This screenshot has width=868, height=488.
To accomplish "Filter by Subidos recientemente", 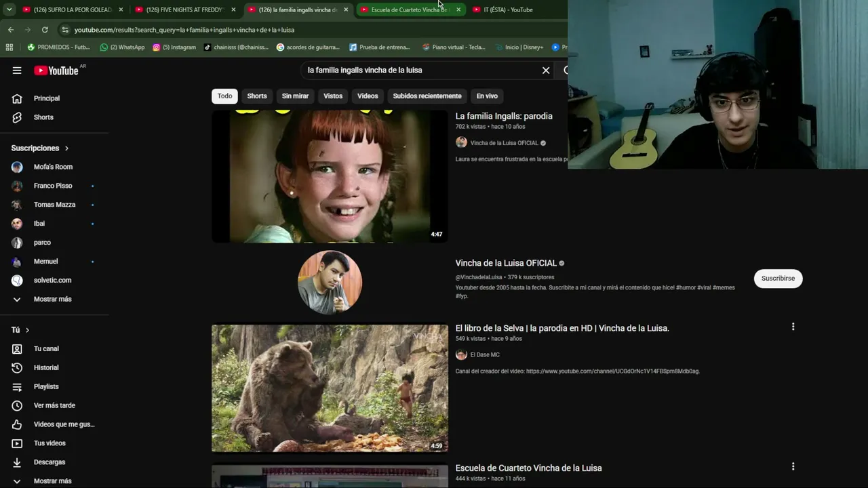I will [427, 96].
